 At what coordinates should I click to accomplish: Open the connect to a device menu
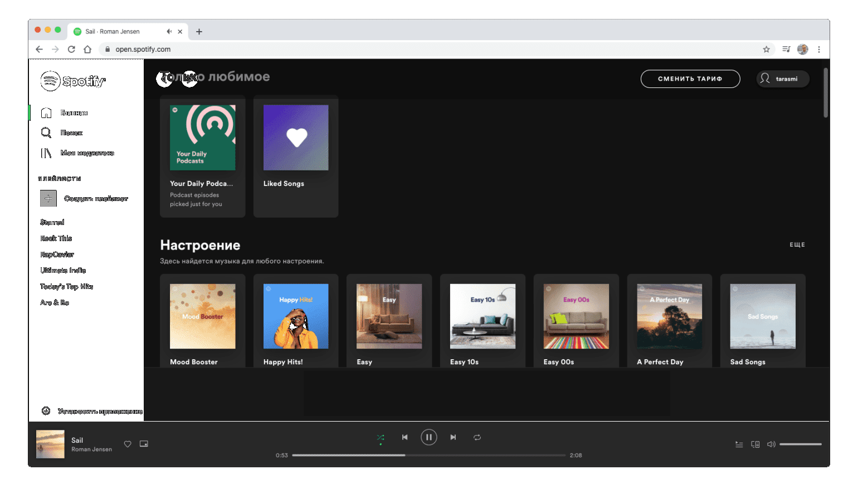click(755, 444)
